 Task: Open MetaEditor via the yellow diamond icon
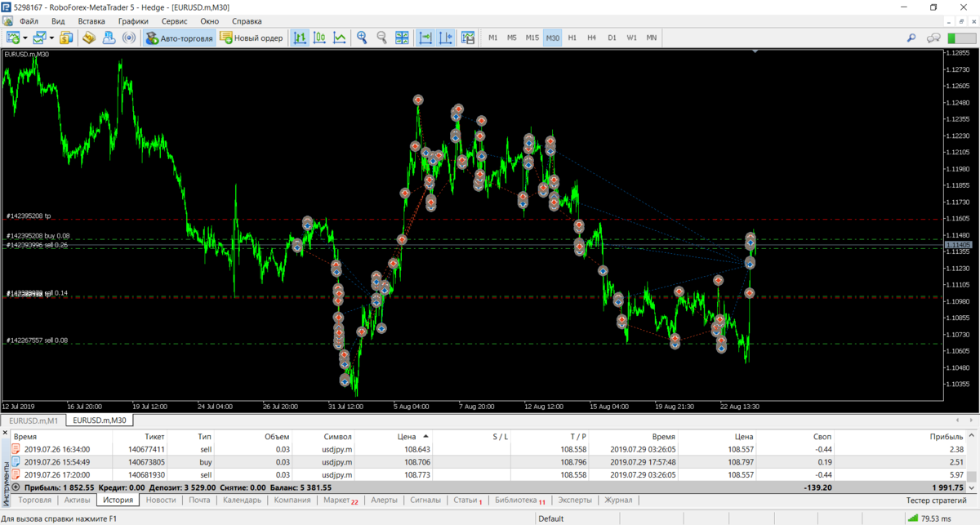(x=89, y=38)
